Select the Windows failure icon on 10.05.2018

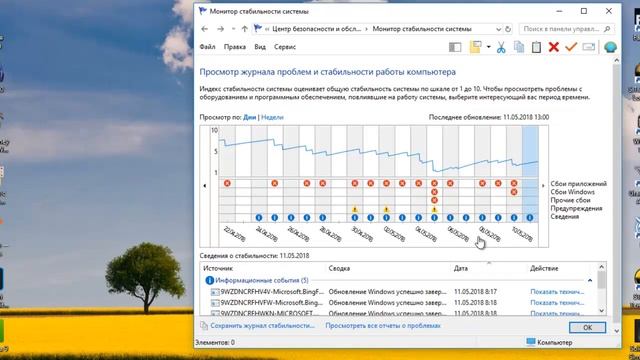514,192
